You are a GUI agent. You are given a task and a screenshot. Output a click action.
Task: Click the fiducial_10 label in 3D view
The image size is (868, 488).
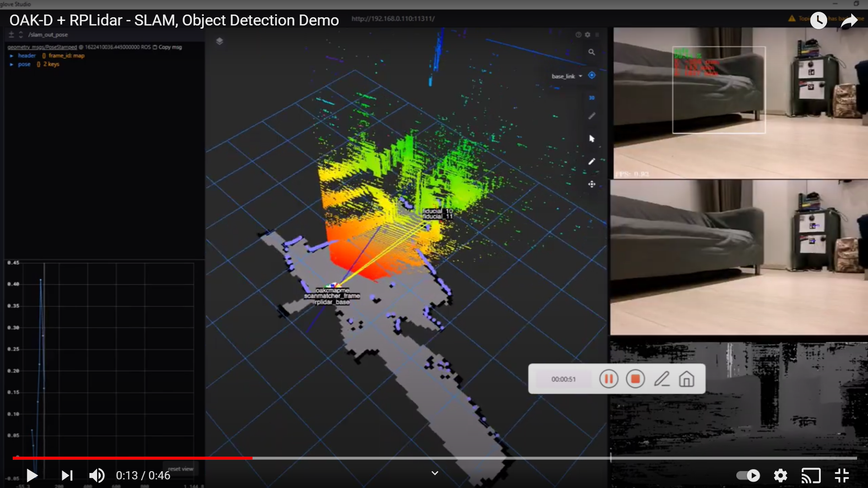(x=438, y=211)
